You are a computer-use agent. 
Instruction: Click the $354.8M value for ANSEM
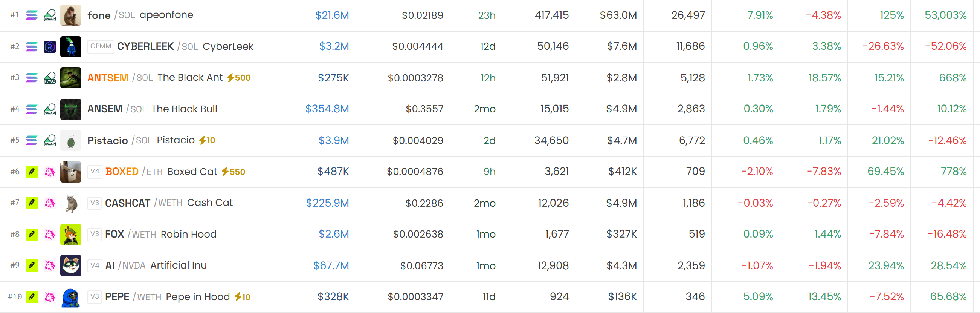tap(327, 109)
